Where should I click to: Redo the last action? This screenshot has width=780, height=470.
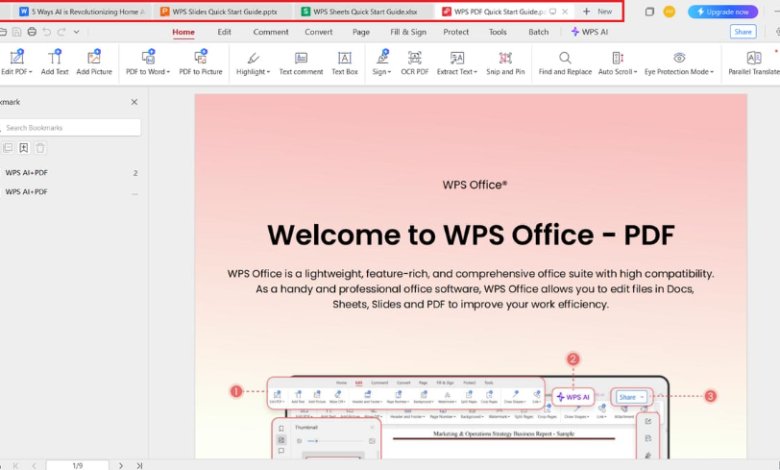[x=62, y=32]
